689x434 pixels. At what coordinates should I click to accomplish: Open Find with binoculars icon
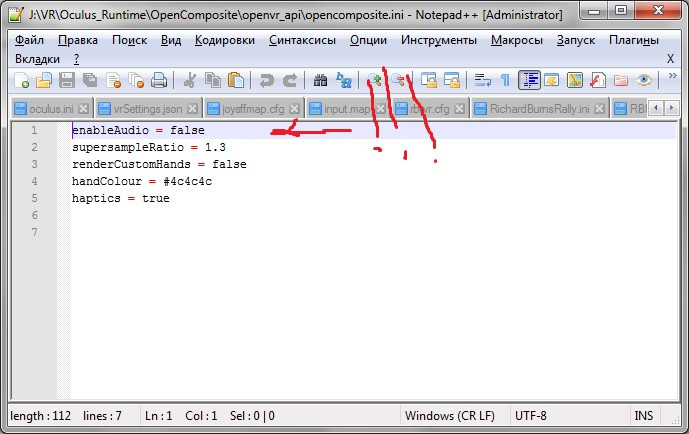pos(320,80)
